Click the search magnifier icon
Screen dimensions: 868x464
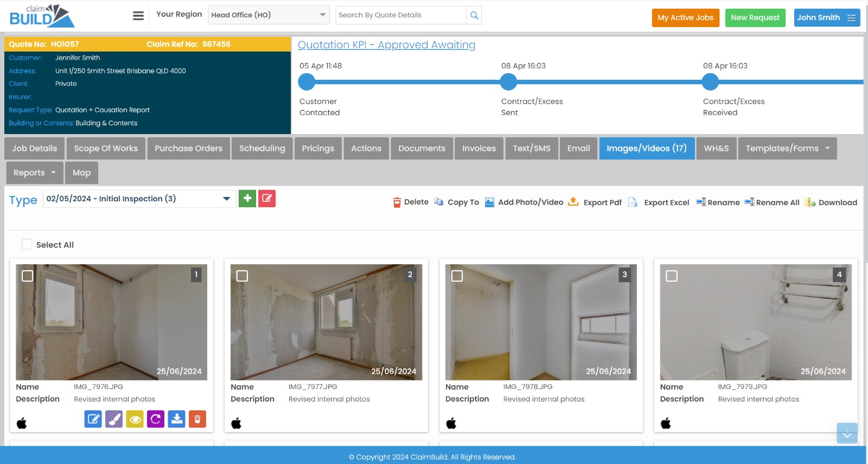click(x=474, y=15)
